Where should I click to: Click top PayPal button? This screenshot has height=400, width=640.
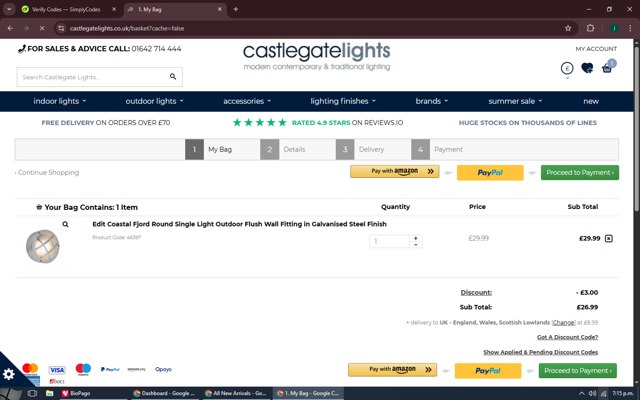tap(490, 173)
